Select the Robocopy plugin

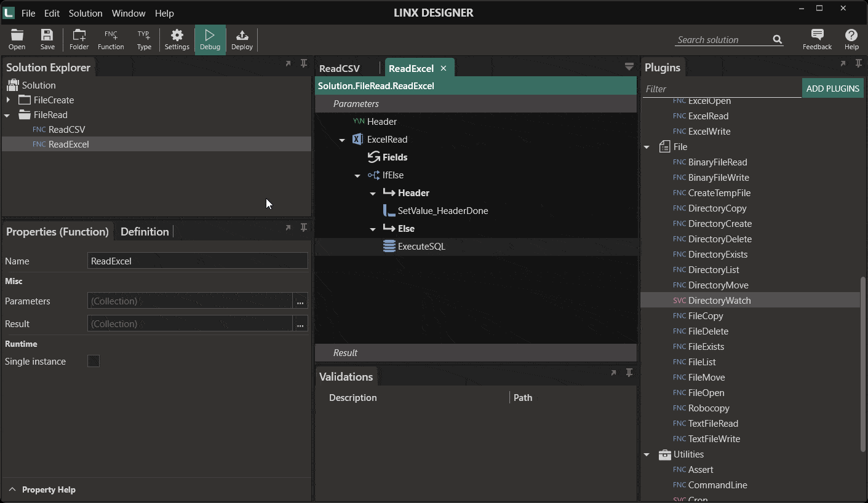tap(709, 408)
